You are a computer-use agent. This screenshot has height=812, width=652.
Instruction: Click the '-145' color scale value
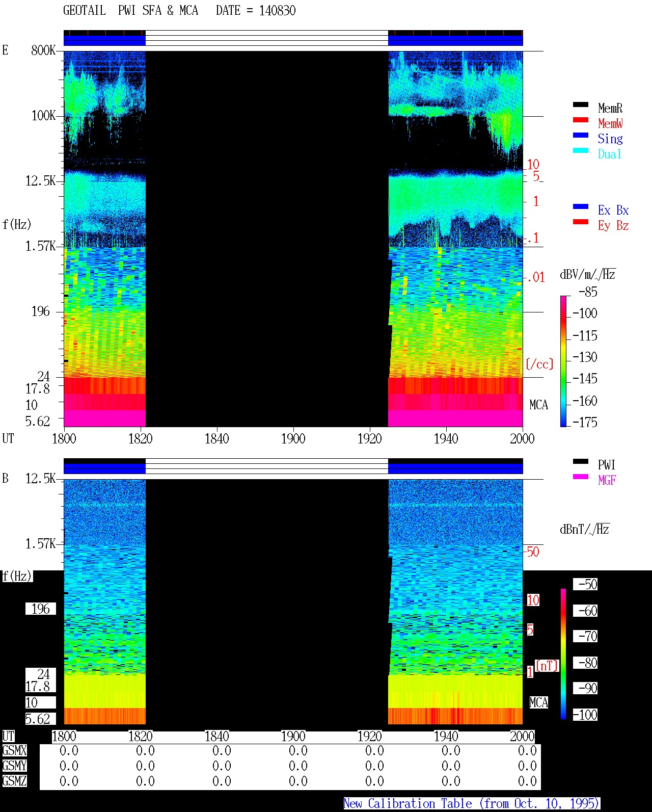585,379
